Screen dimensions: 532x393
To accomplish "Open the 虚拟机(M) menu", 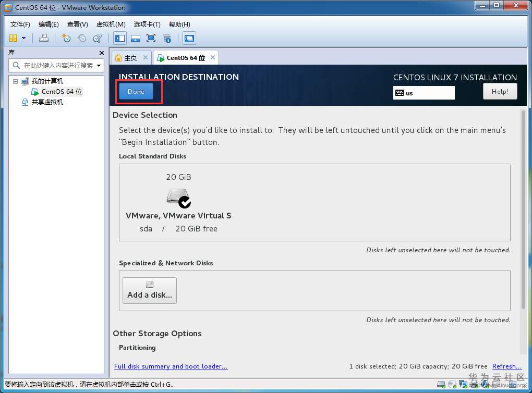I will (x=111, y=24).
